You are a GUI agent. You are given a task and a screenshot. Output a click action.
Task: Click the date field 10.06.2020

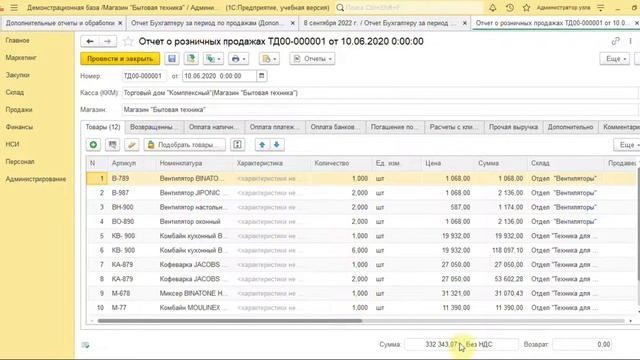pyautogui.click(x=220, y=76)
